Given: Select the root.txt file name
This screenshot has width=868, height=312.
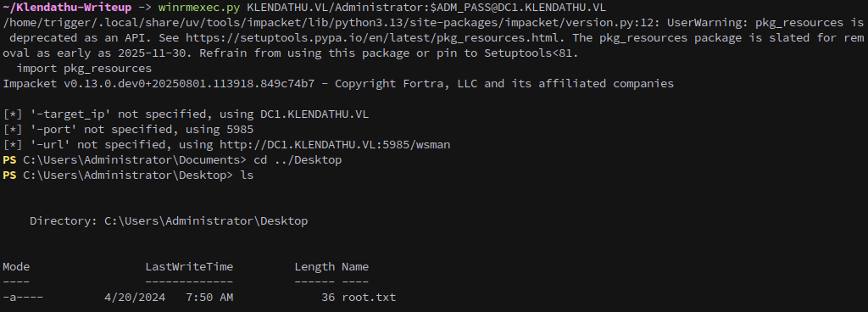Looking at the screenshot, I should (369, 297).
